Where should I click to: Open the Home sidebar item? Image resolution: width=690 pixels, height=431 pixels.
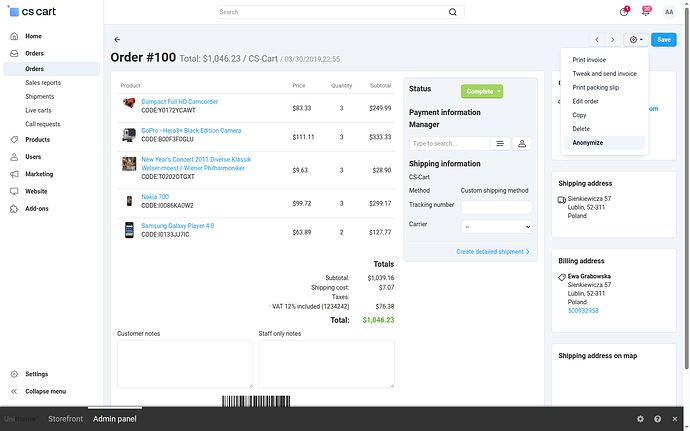pyautogui.click(x=33, y=36)
